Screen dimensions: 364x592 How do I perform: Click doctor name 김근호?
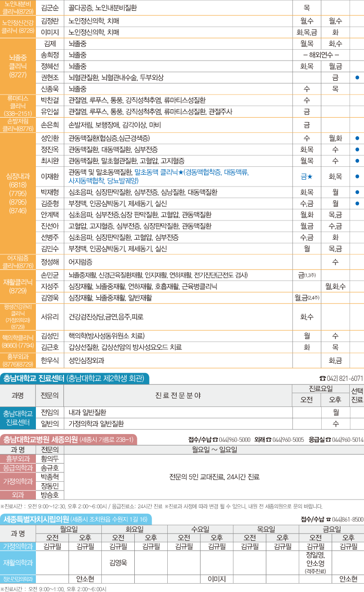[x=50, y=347]
